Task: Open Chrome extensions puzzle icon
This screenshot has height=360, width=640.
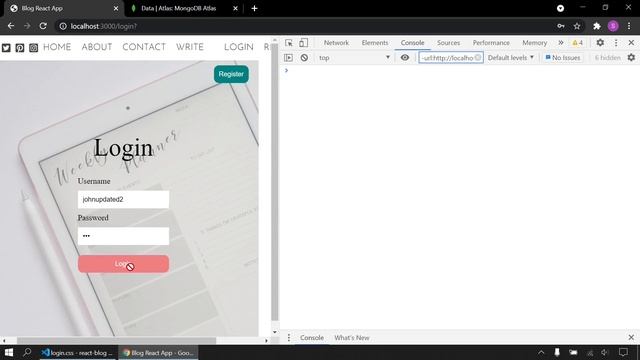Action: [x=597, y=26]
